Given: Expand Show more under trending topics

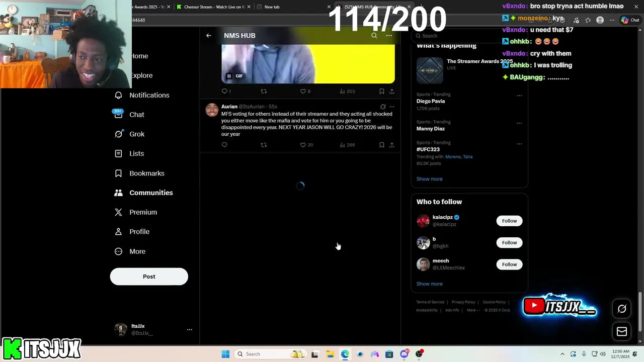Looking at the screenshot, I should tap(430, 179).
